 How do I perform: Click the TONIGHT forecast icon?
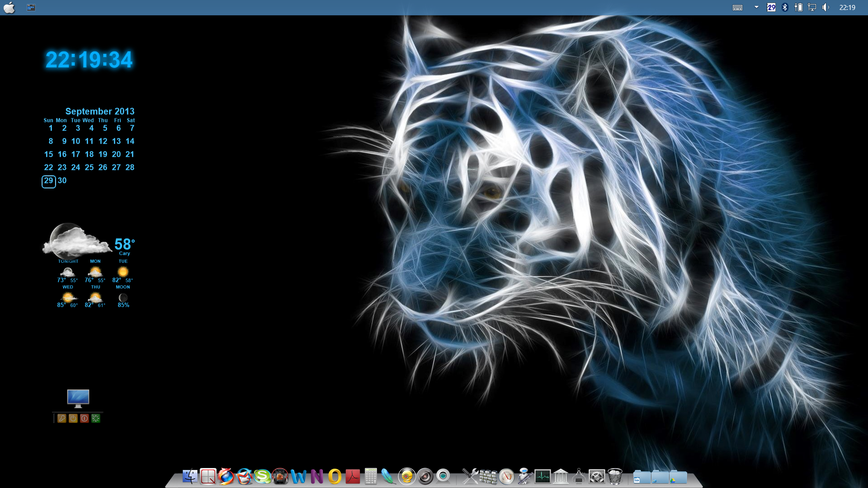pyautogui.click(x=67, y=272)
